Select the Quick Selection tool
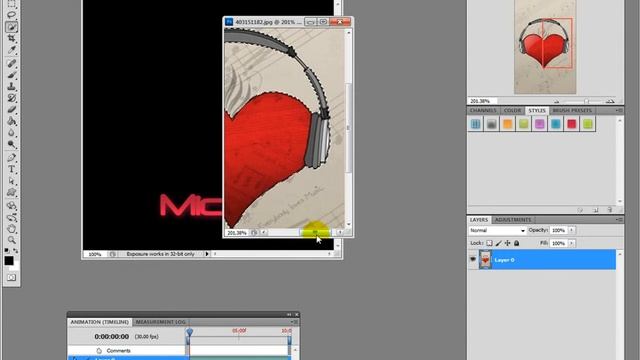 pyautogui.click(x=11, y=27)
